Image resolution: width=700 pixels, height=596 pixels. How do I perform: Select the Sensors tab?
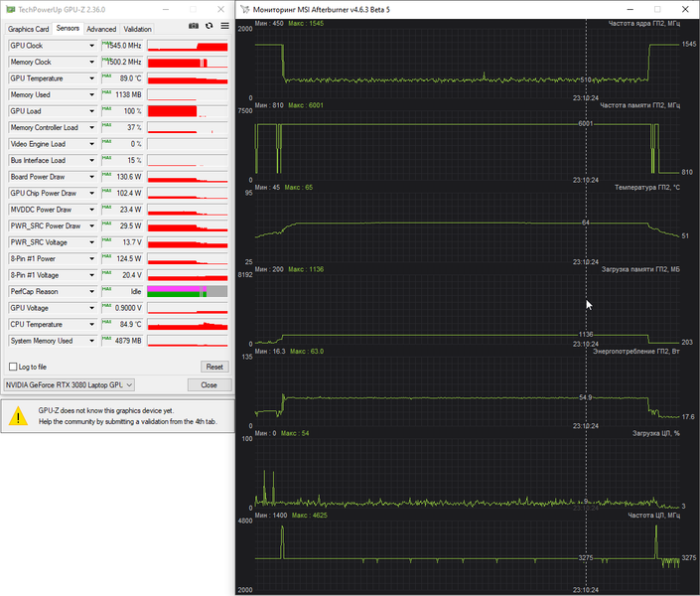[x=68, y=28]
